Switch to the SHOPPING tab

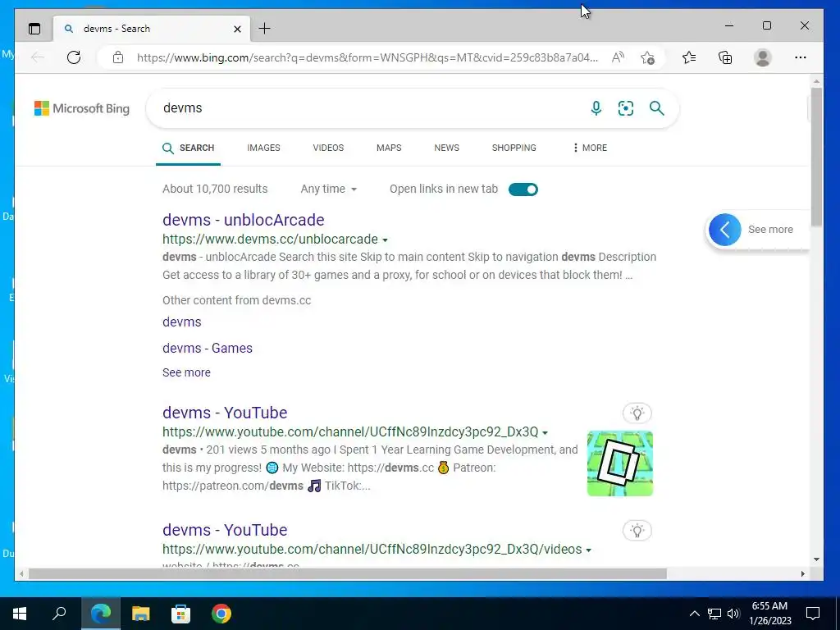tap(514, 148)
